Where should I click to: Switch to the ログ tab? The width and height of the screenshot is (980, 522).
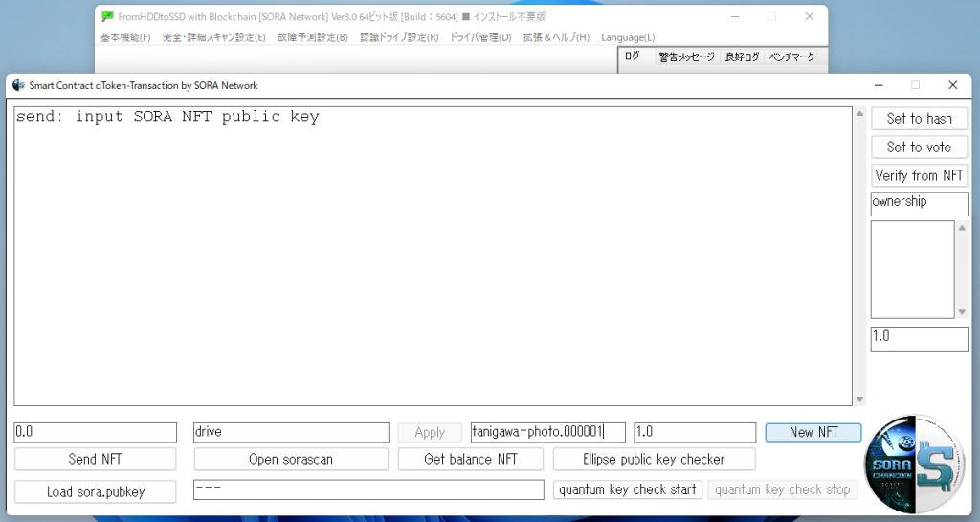pos(632,57)
